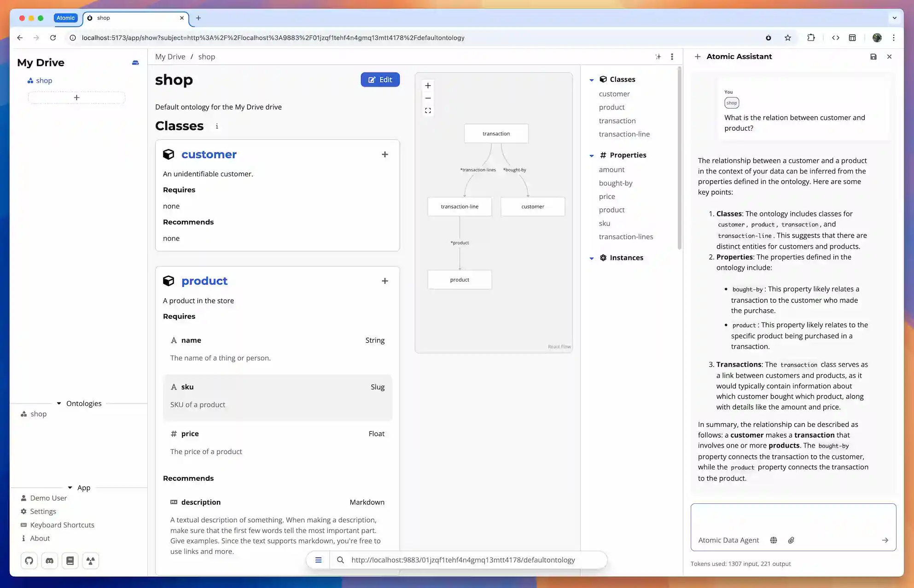
Task: Click the globe icon near Atomic Data Agent
Action: pos(774,540)
